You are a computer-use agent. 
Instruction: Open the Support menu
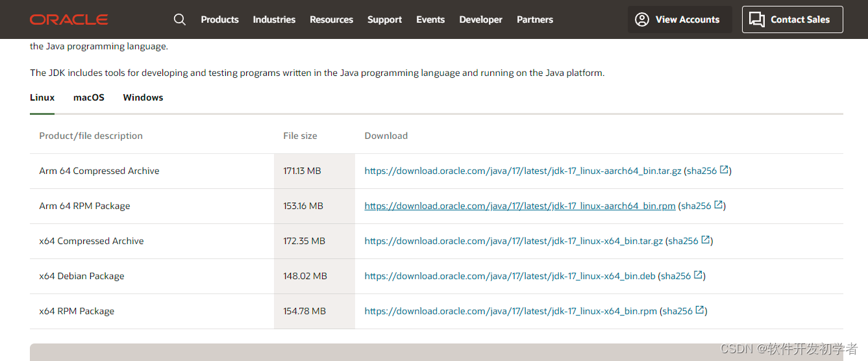[385, 19]
